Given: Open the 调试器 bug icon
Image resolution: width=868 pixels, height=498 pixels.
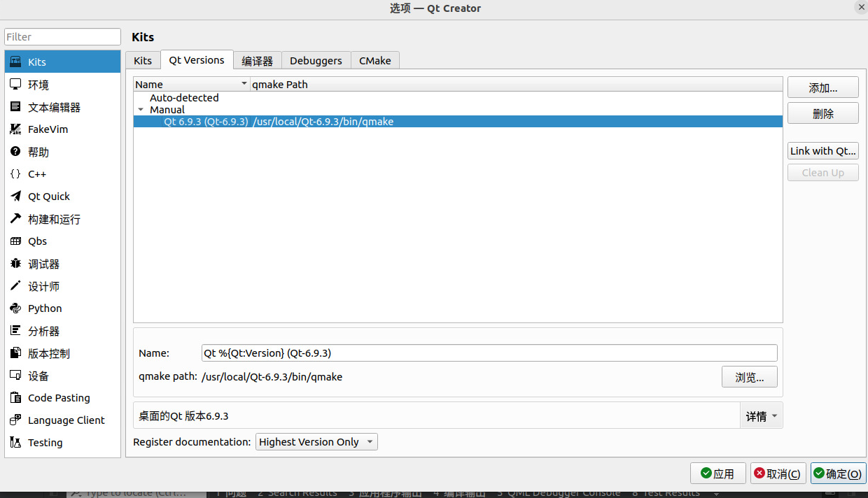Looking at the screenshot, I should click(15, 263).
